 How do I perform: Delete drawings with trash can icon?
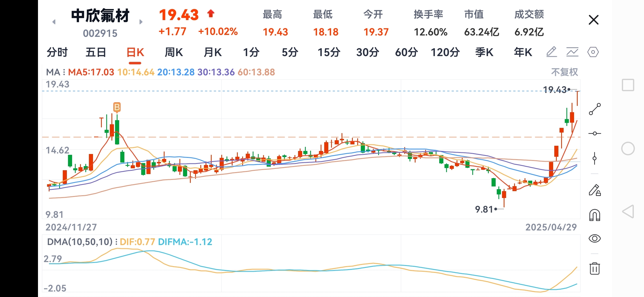(x=595, y=268)
